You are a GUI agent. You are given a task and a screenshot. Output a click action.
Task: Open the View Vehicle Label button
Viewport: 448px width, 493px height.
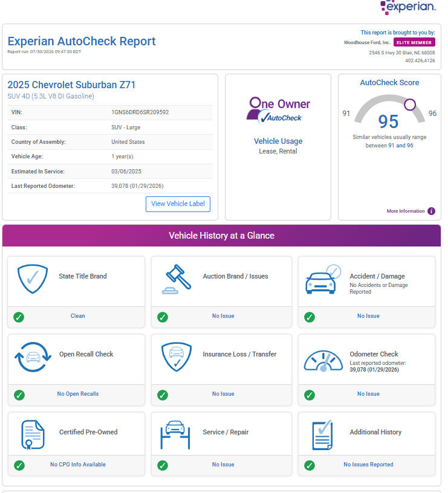(x=178, y=204)
